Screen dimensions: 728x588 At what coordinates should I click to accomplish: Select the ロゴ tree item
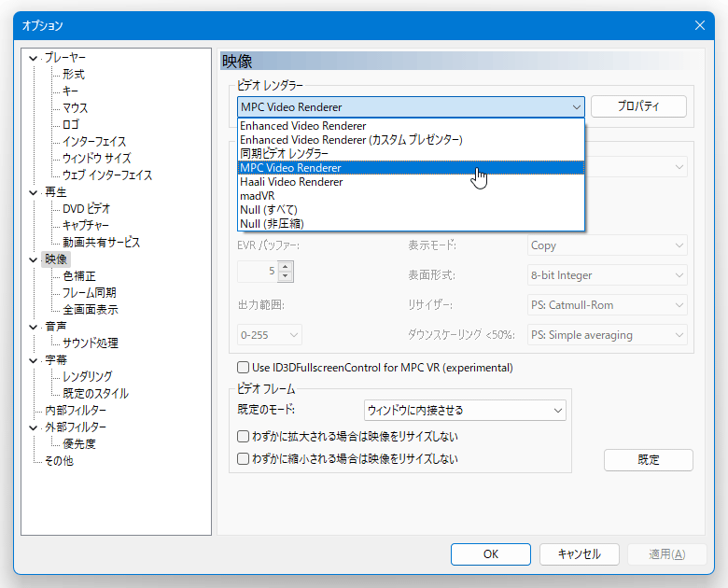pos(71,124)
